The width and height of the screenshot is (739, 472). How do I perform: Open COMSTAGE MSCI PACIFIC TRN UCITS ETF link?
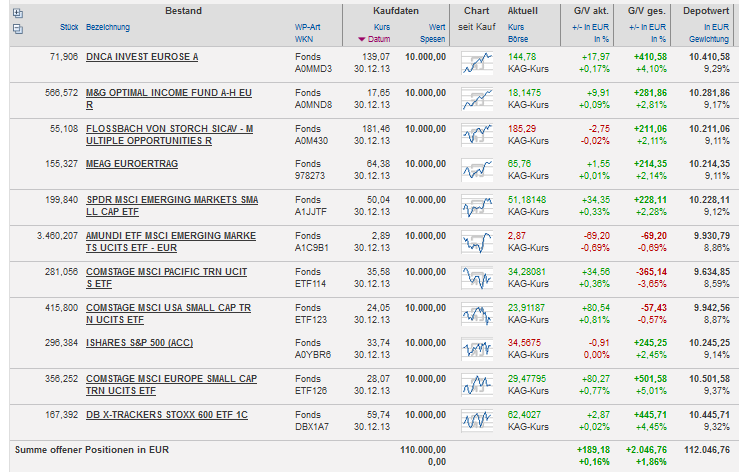point(166,278)
